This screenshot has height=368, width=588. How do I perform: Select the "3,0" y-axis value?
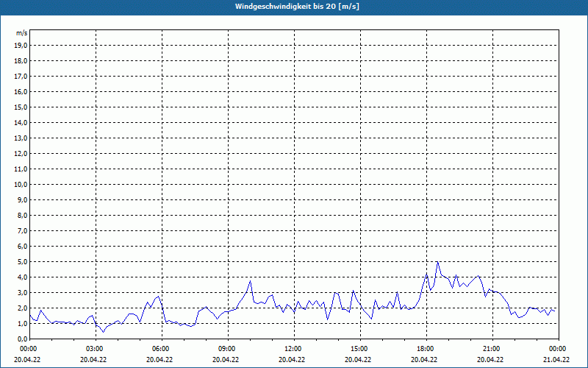[22, 292]
